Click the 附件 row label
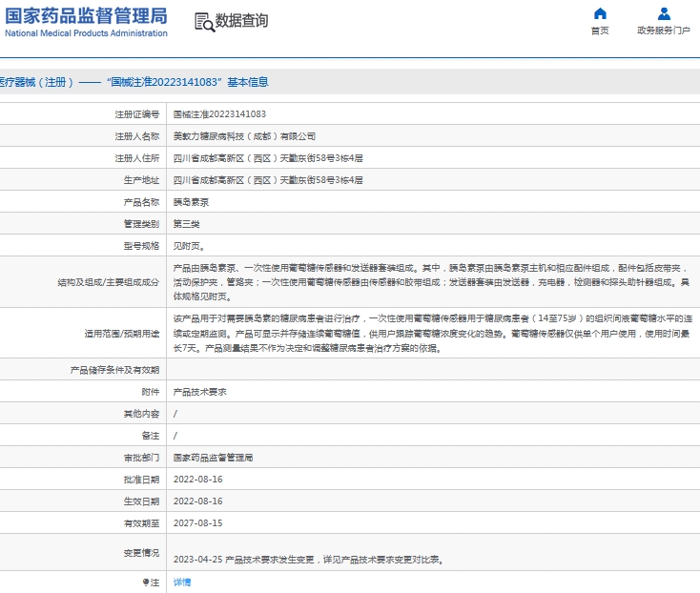This screenshot has width=700, height=593. [151, 392]
